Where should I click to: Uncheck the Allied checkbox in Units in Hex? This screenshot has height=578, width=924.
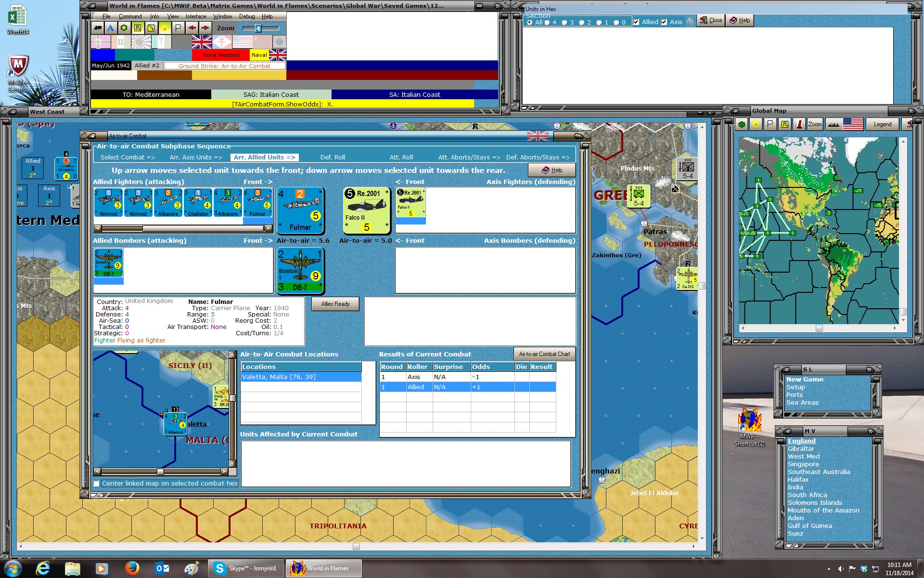pyautogui.click(x=636, y=22)
